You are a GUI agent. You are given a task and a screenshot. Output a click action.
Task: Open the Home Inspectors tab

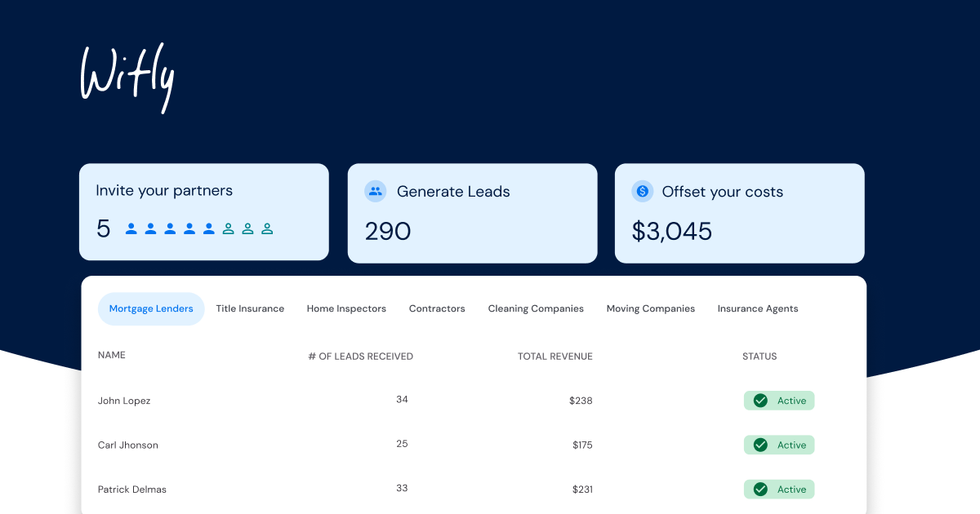click(346, 309)
